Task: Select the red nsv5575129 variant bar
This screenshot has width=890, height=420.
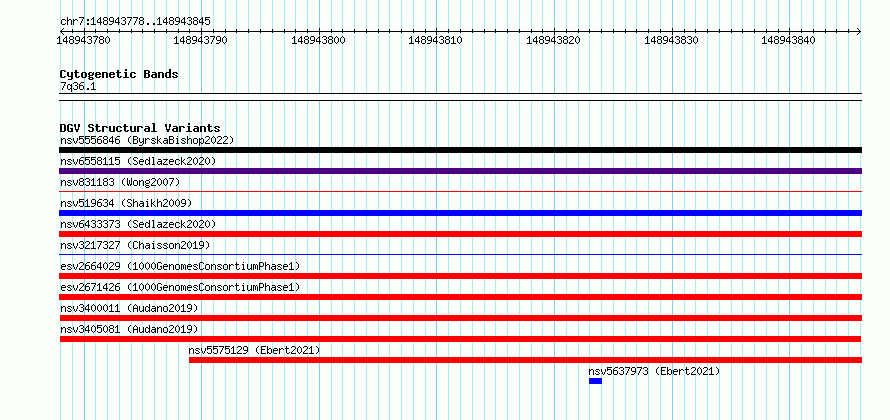Action: [525, 360]
